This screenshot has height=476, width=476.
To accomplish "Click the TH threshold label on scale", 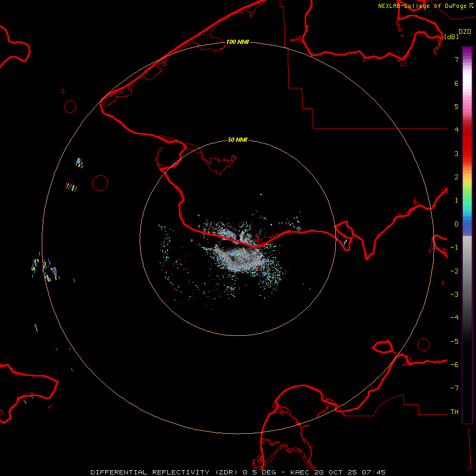I will [454, 412].
